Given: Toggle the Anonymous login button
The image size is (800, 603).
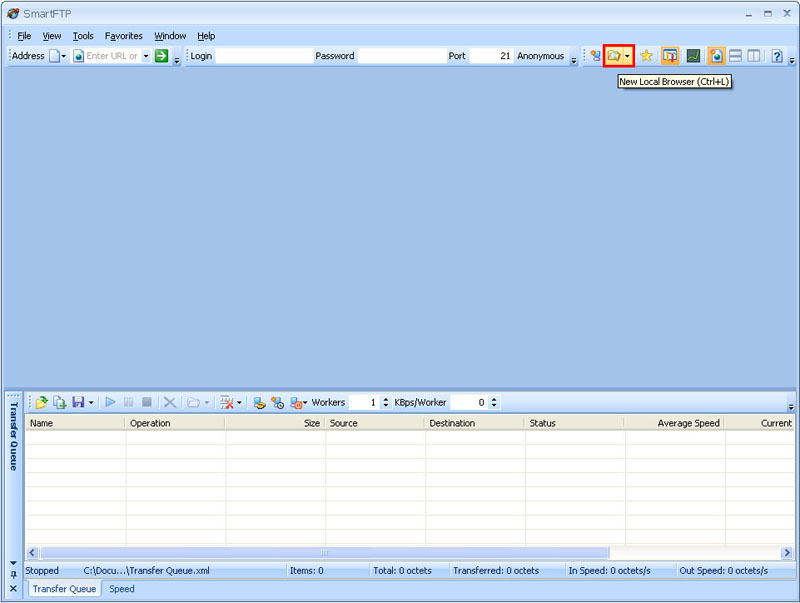Looking at the screenshot, I should coord(540,56).
